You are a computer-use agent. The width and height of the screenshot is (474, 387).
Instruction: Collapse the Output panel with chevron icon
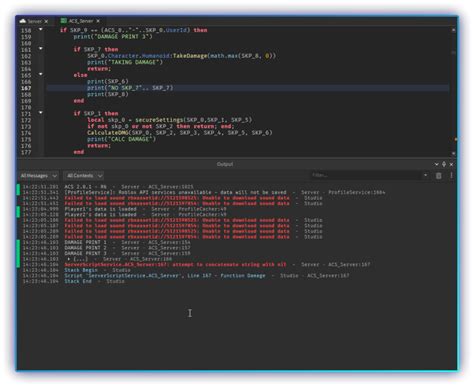click(x=436, y=164)
